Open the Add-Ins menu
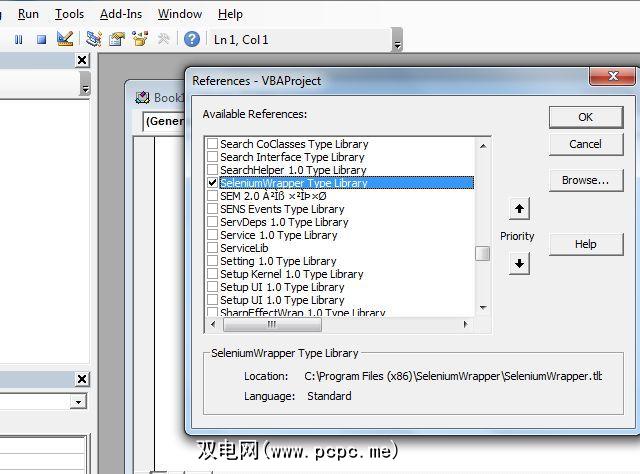This screenshot has width=640, height=474. click(121, 14)
